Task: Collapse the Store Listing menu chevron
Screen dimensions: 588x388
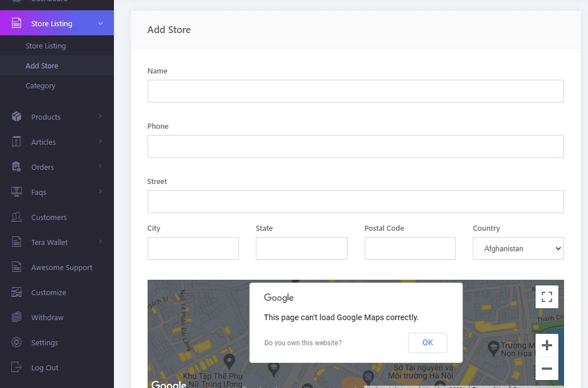Action: (x=100, y=23)
